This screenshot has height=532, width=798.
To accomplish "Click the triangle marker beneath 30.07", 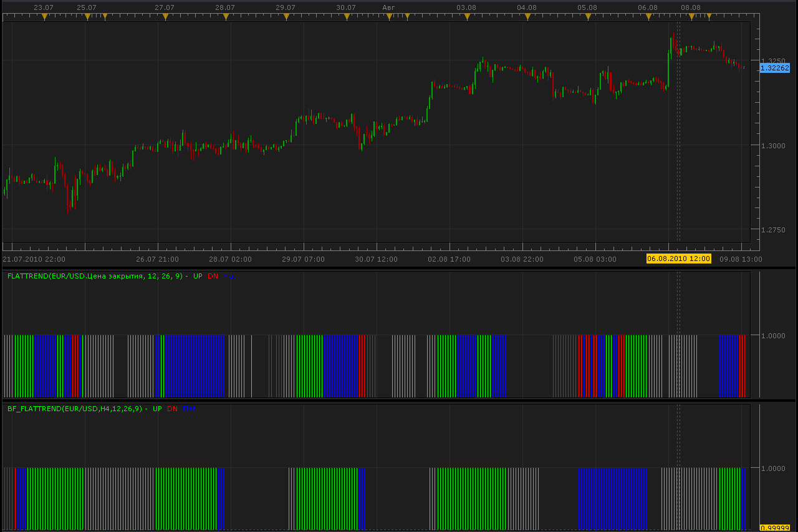I will (x=347, y=17).
